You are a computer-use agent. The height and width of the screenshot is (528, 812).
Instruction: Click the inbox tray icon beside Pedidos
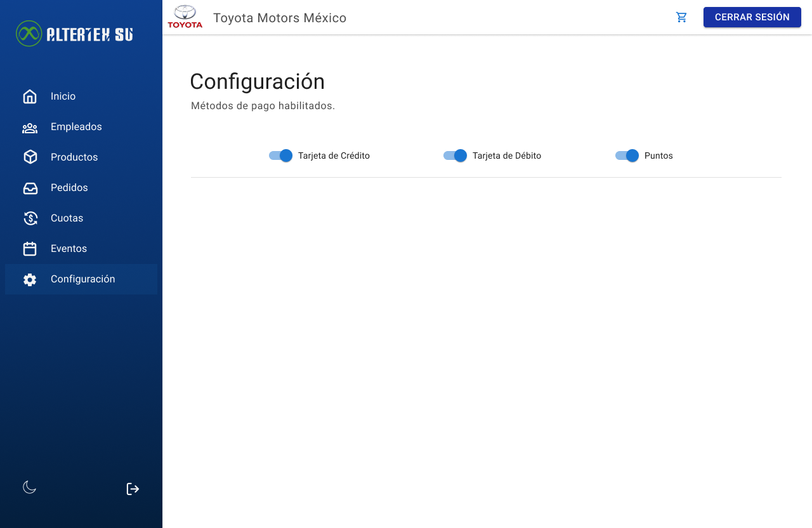click(x=30, y=188)
